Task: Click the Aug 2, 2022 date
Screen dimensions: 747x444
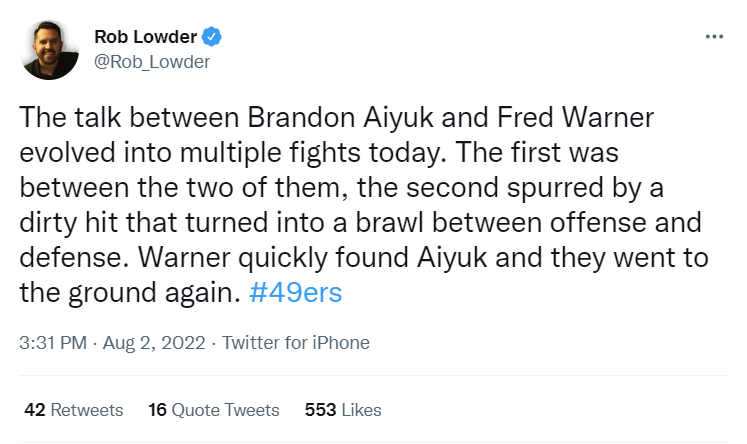Action: coord(154,343)
